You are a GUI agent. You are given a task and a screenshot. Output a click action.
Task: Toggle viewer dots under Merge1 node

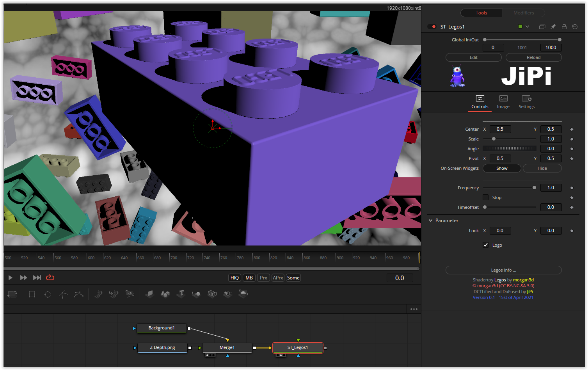tap(210, 355)
